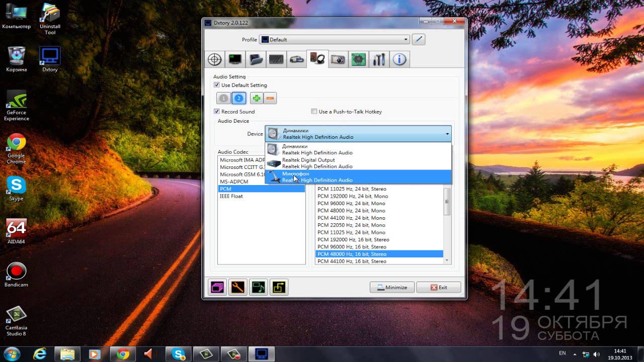The height and width of the screenshot is (362, 644).
Task: Open the blue information tab
Action: tap(399, 59)
